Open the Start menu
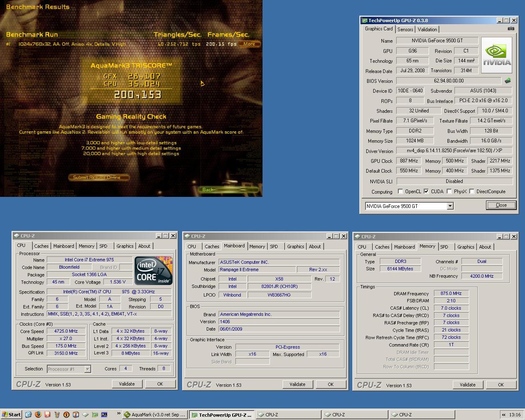Screen dimensions: 525x420 (11, 415)
